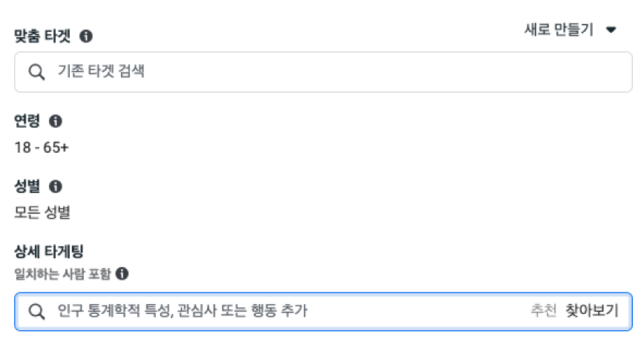Click the arrow beside 새로 만들기
This screenshot has width=644, height=345.
click(611, 30)
